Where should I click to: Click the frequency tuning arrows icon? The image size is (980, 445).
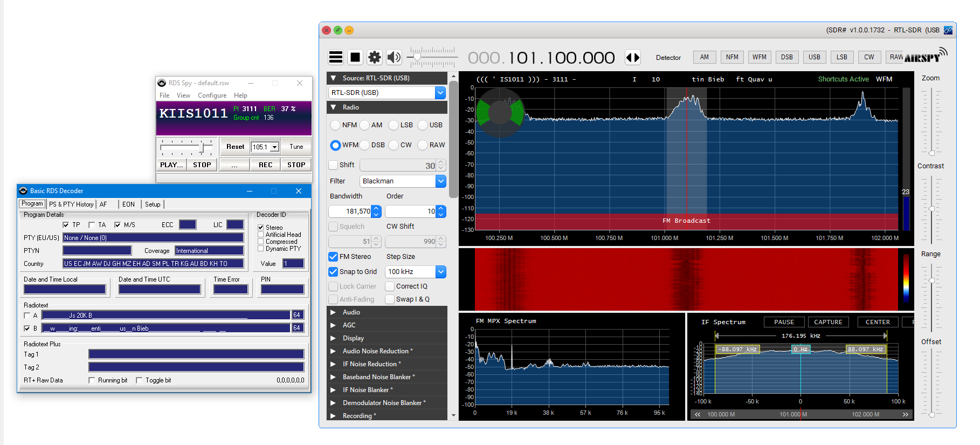[x=633, y=57]
